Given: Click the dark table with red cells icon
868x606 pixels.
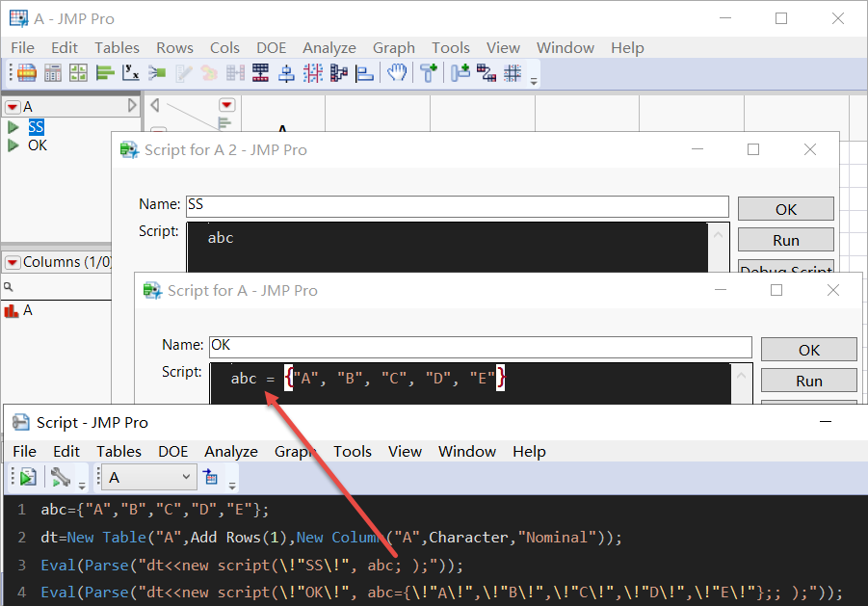Looking at the screenshot, I should [x=260, y=72].
